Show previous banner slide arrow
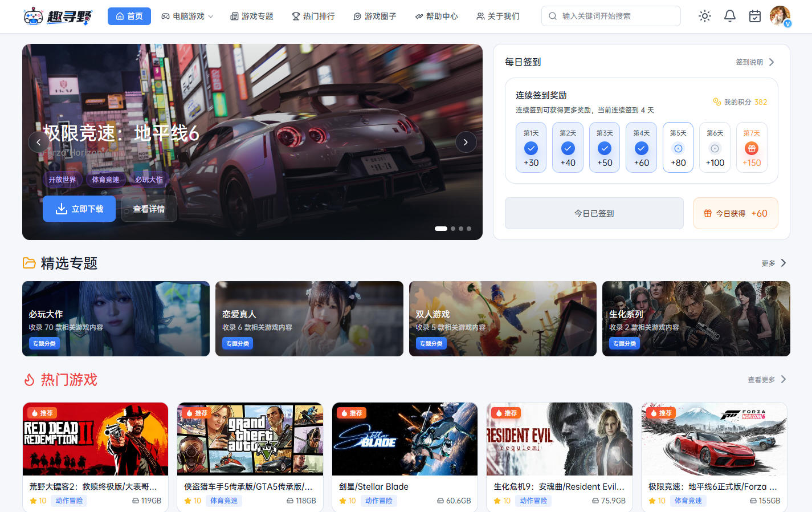This screenshot has height=512, width=812. (39, 142)
